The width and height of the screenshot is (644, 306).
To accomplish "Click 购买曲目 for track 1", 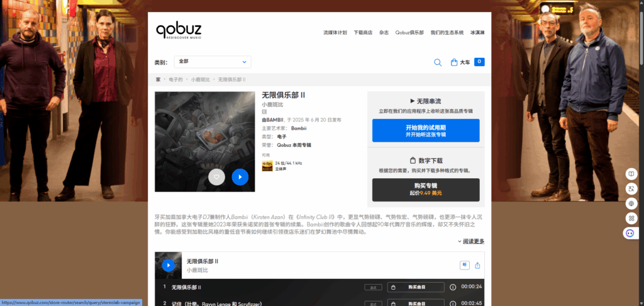I will point(416,287).
